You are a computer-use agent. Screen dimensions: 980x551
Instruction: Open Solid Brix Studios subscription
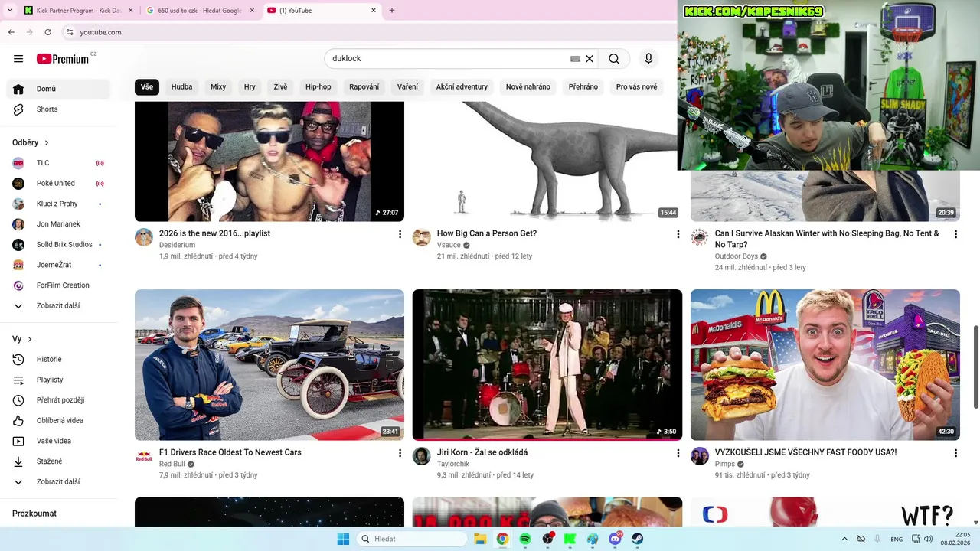pyautogui.click(x=58, y=245)
